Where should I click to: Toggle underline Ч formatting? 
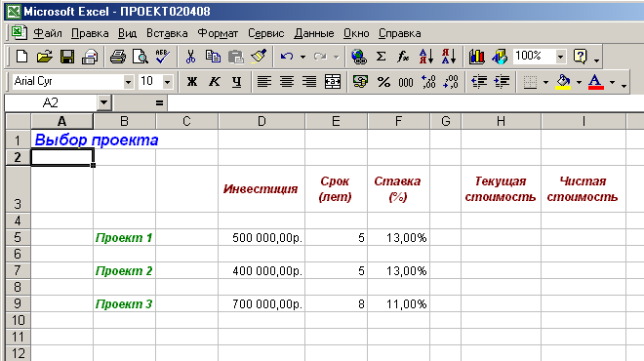(236, 82)
